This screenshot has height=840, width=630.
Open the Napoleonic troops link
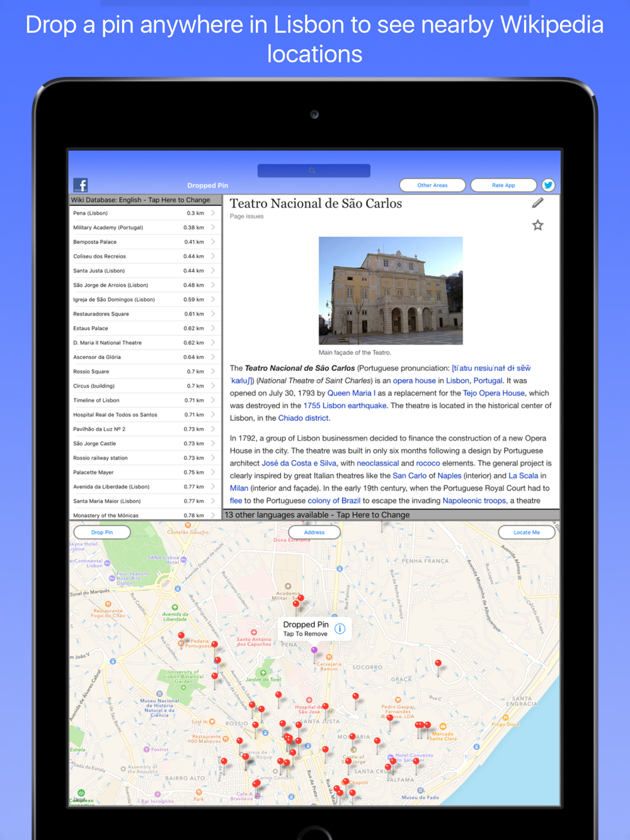pyautogui.click(x=474, y=501)
